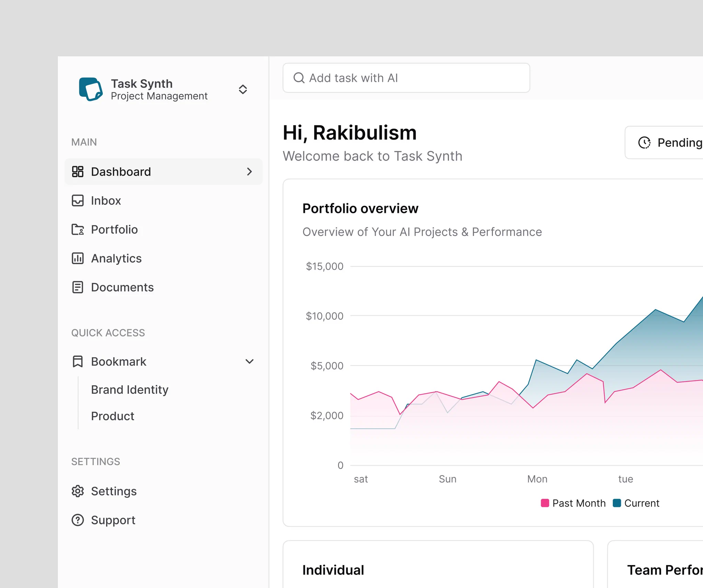Select Documents in the sidebar

pos(163,287)
